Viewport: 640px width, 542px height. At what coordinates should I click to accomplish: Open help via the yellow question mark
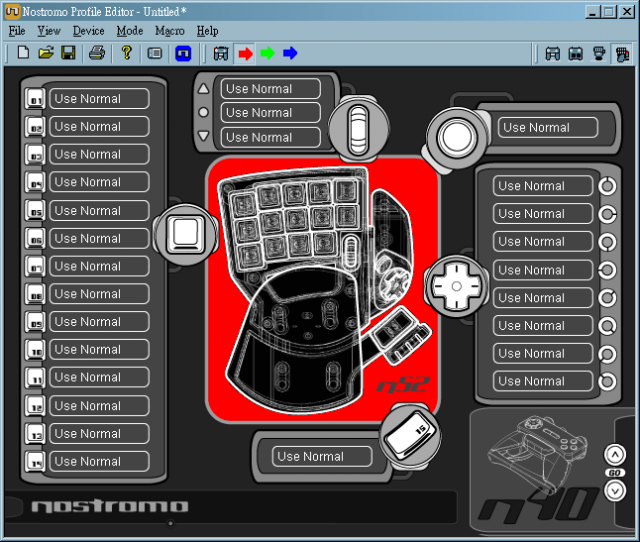tap(127, 53)
